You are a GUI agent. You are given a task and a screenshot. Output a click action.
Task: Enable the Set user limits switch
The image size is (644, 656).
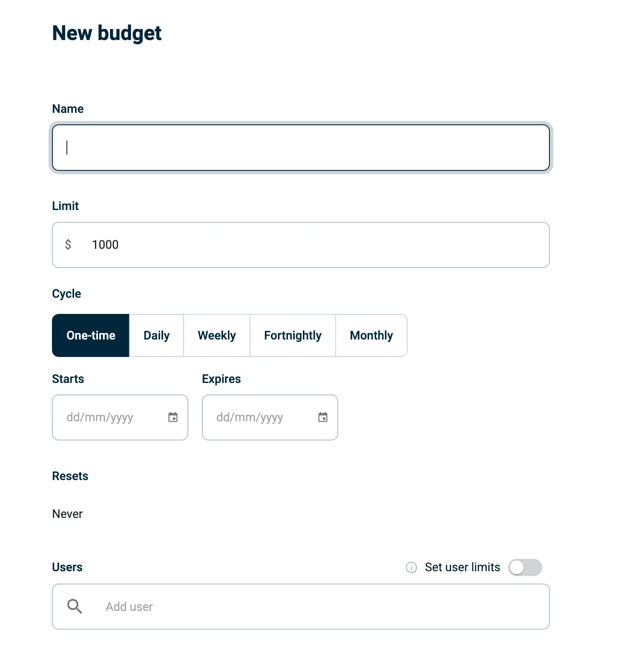(x=525, y=567)
